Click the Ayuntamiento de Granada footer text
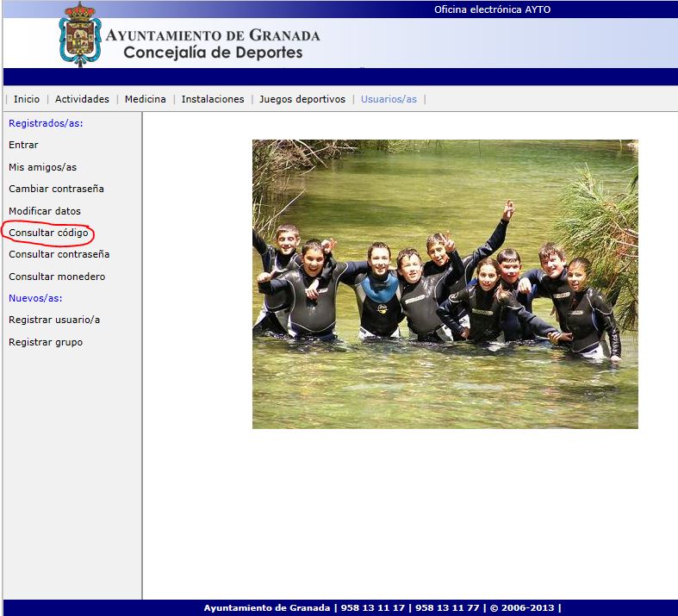Viewport: 678px width, 616px height. click(268, 608)
